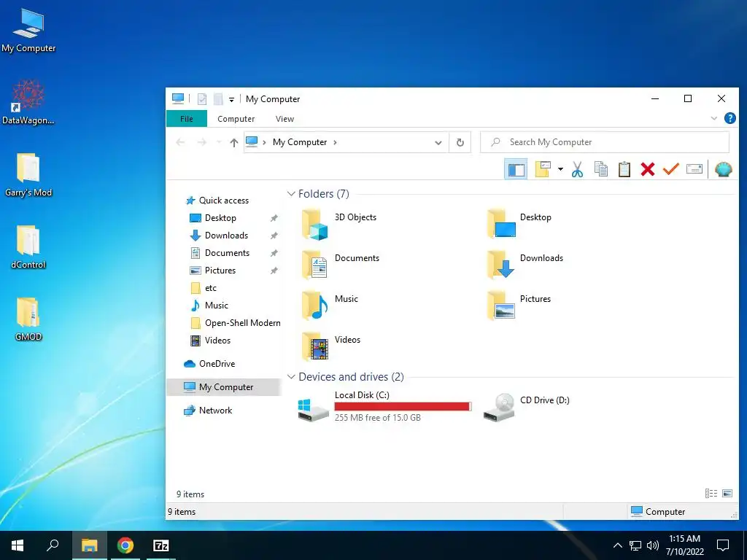The height and width of the screenshot is (560, 747).
Task: Select Pictures in navigation pane
Action: coord(220,271)
